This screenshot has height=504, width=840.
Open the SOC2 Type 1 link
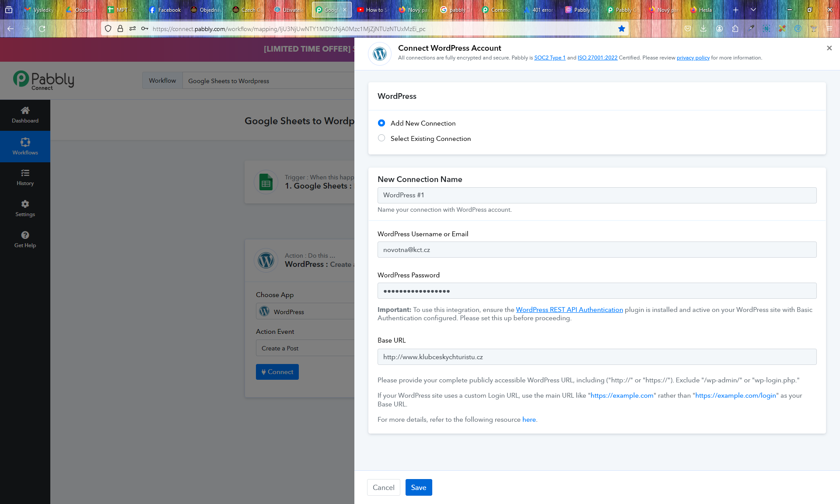tap(550, 58)
